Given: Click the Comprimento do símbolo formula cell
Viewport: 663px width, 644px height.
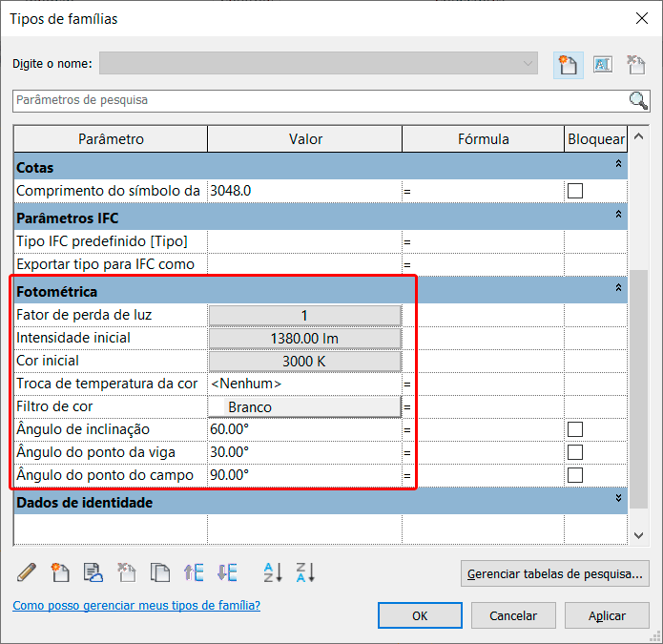Looking at the screenshot, I should click(x=483, y=191).
